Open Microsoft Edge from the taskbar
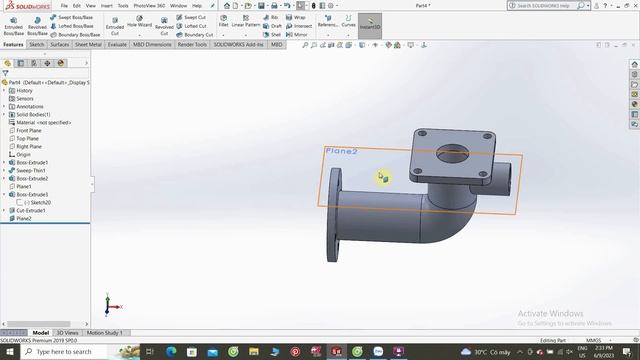 point(171,351)
